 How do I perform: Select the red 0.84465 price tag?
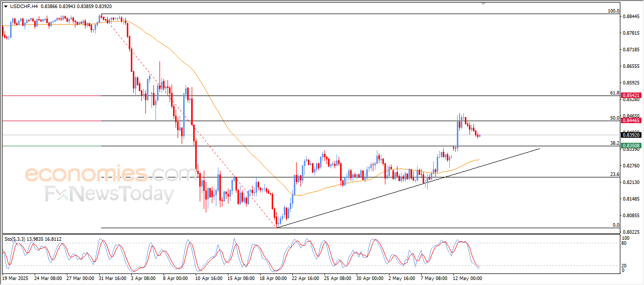631,121
